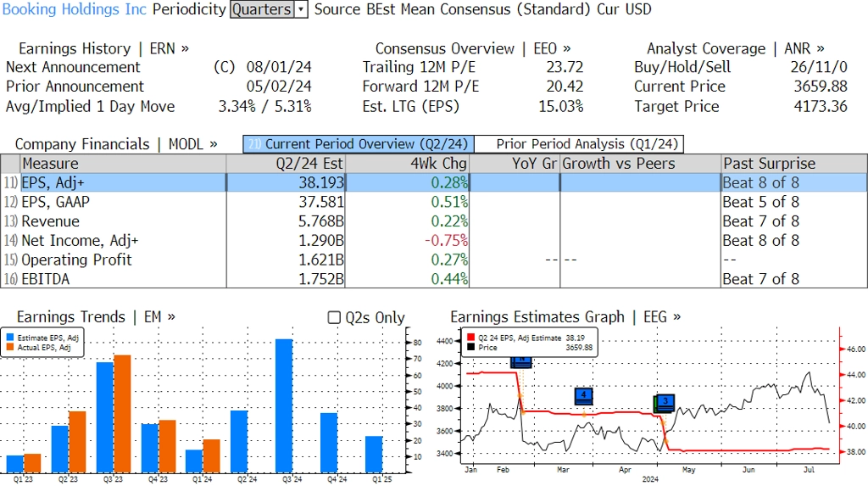This screenshot has height=486, width=868.
Task: Switch to Current Period Overview (Q2/24) tab
Action: [x=359, y=144]
